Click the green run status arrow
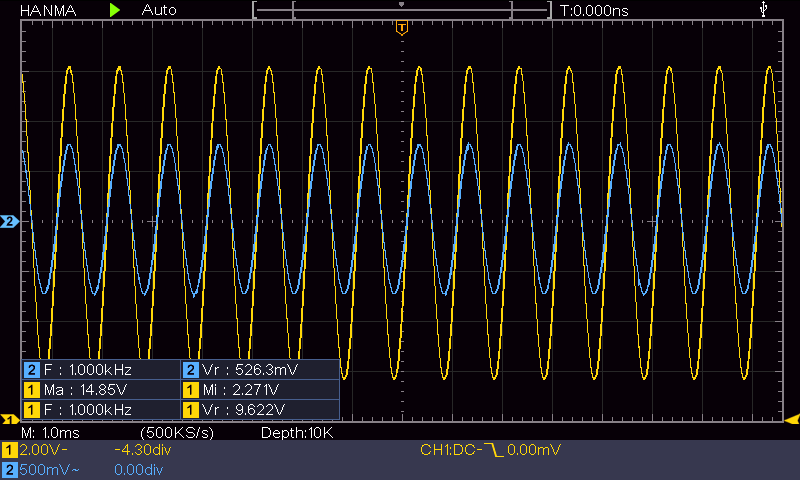Screen dimensions: 800x480 (x=116, y=9)
